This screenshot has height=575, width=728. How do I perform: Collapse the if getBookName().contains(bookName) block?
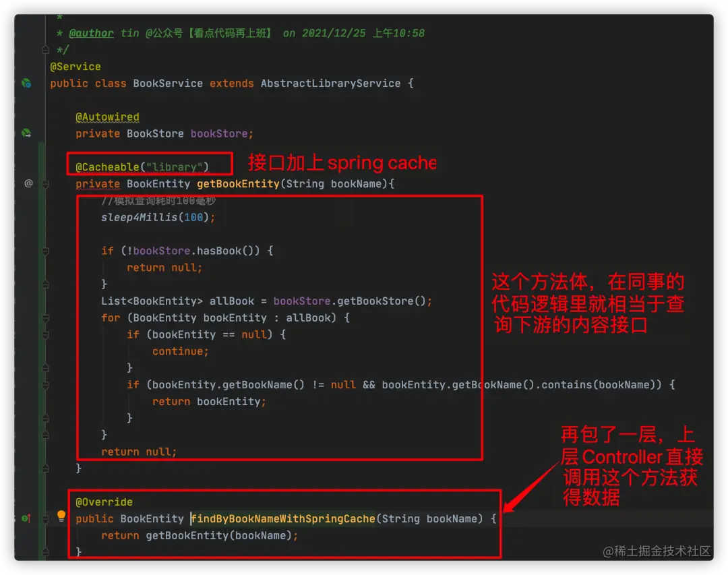click(x=46, y=385)
